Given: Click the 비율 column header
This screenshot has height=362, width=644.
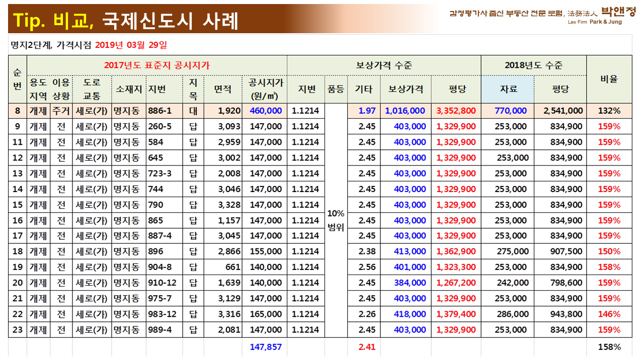Looking at the screenshot, I should coord(609,79).
